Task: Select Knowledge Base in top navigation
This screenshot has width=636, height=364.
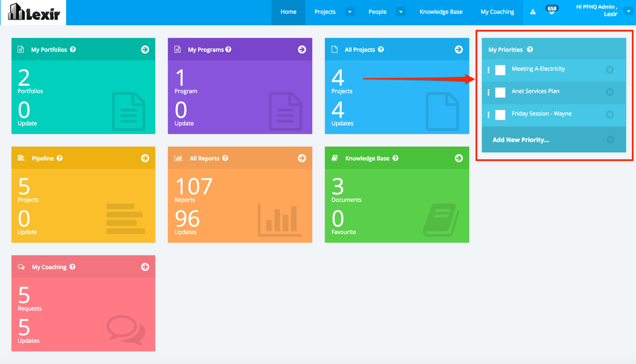Action: [x=441, y=12]
